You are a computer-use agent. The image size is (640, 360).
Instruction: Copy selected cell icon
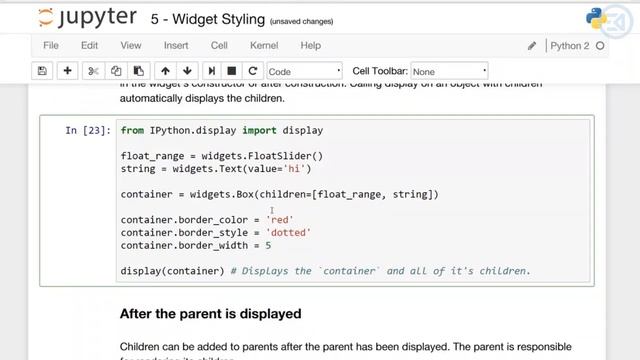click(x=116, y=71)
